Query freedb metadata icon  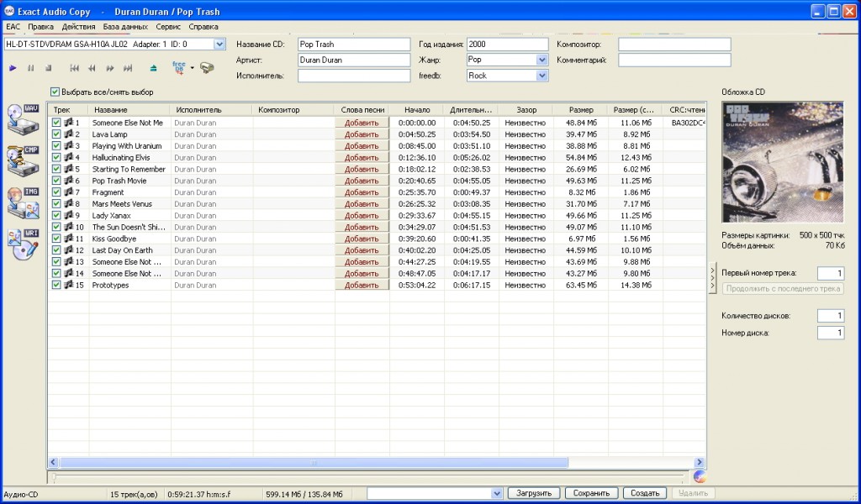[179, 67]
